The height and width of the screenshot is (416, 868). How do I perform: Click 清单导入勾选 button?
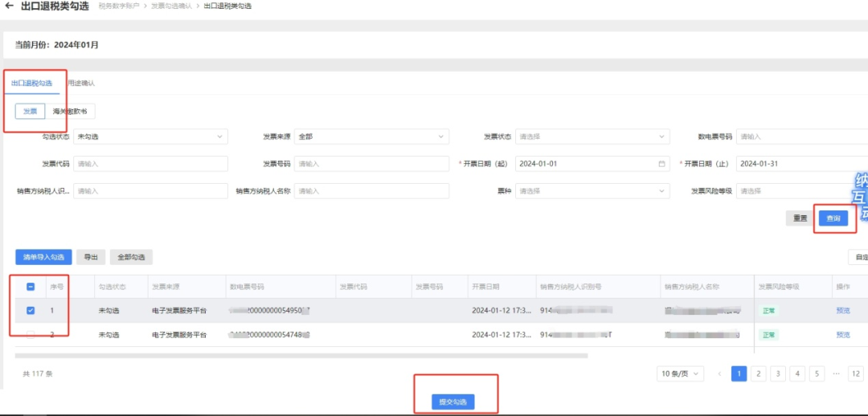(x=43, y=257)
